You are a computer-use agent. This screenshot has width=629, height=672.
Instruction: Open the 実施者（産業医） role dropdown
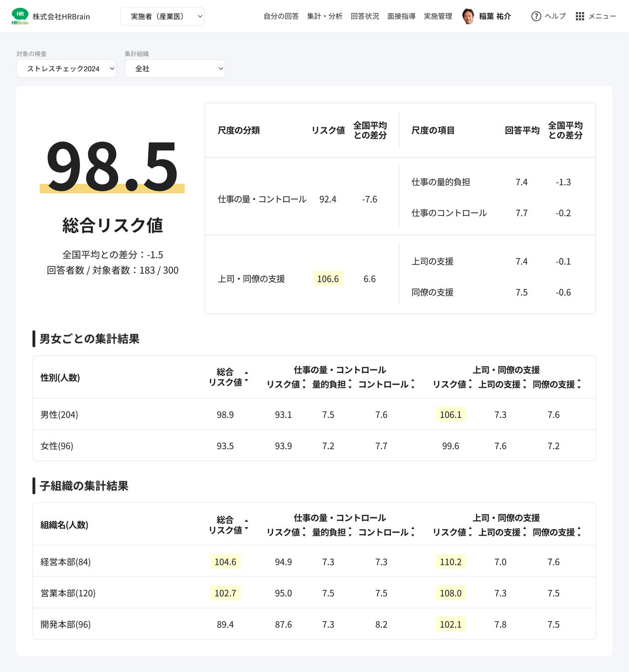(x=162, y=16)
